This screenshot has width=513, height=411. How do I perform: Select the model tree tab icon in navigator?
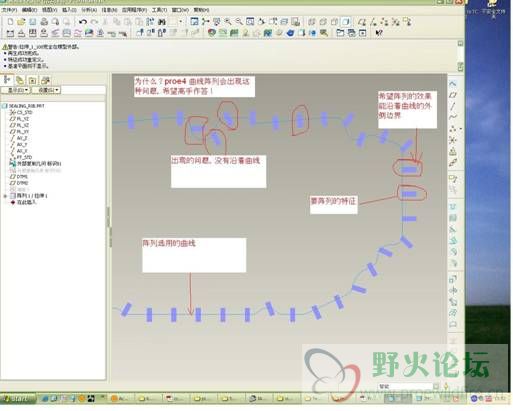coord(7,80)
